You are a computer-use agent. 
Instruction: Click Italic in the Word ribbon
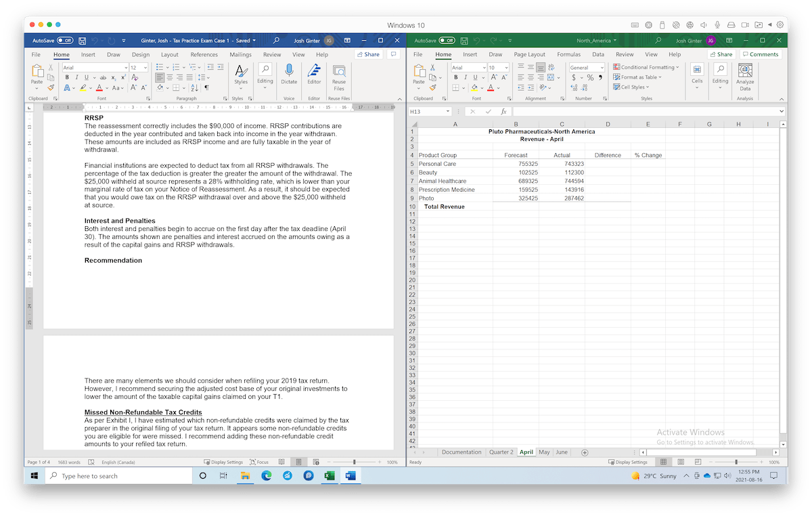tap(76, 78)
